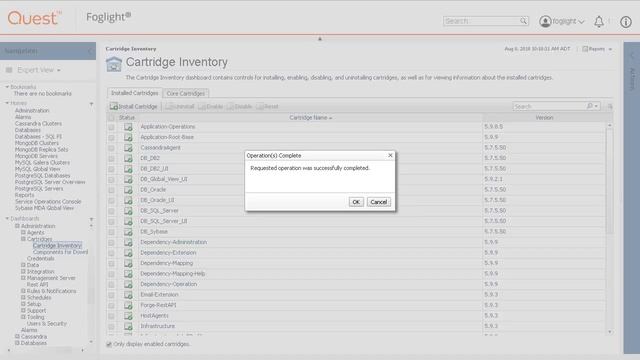Open PostgreSQL Databases under Homes
Viewport: 640px width, 360px height.
tap(42, 176)
